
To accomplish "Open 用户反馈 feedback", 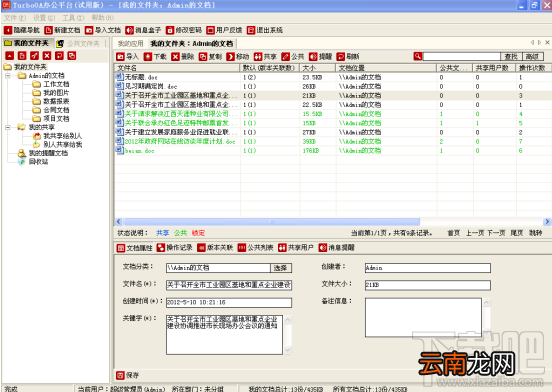I will click(x=224, y=30).
